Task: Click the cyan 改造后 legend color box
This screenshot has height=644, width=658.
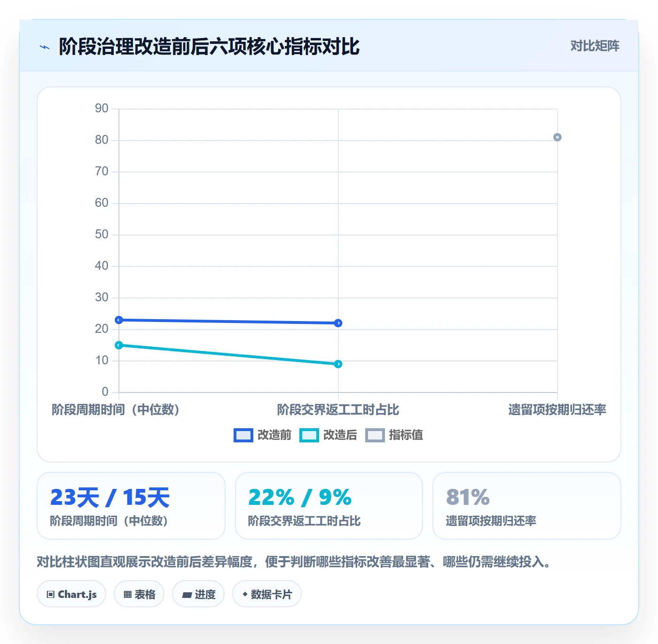Action: tap(309, 435)
